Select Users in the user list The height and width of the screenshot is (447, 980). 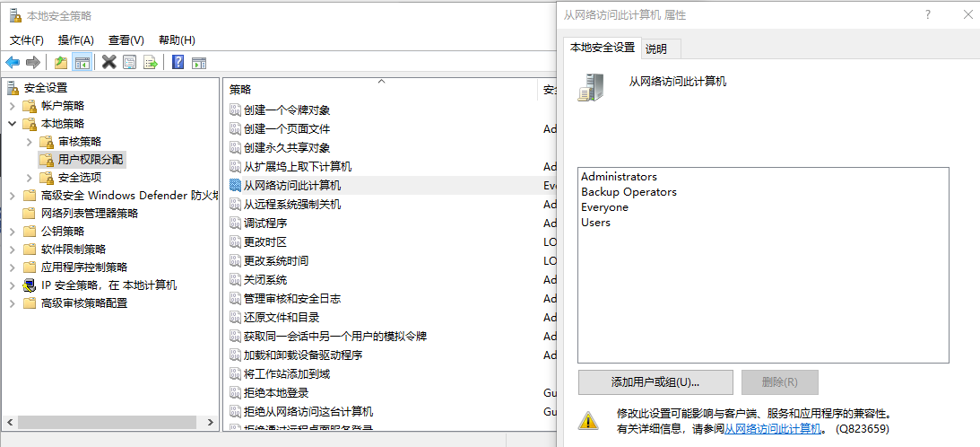(x=595, y=223)
